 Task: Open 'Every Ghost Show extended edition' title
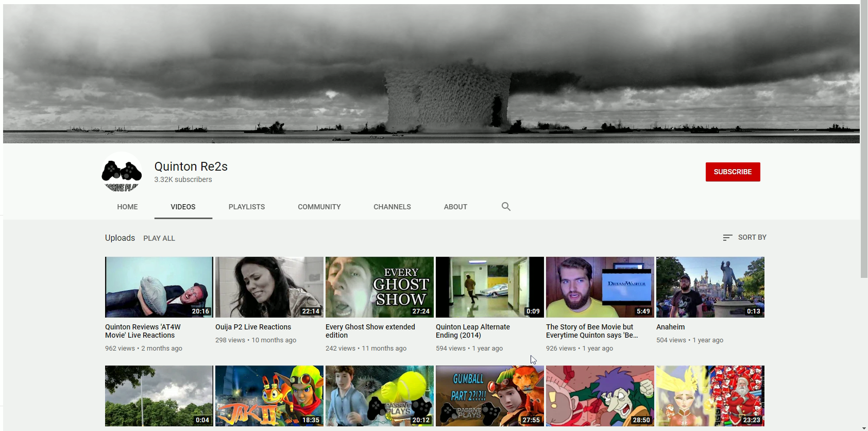coord(370,331)
